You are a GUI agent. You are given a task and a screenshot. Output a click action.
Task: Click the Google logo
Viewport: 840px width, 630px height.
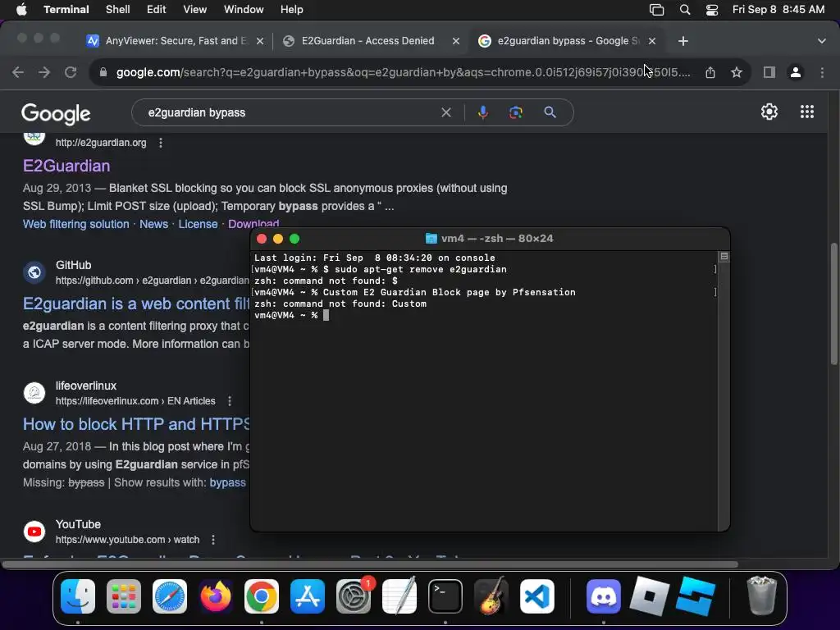click(56, 113)
